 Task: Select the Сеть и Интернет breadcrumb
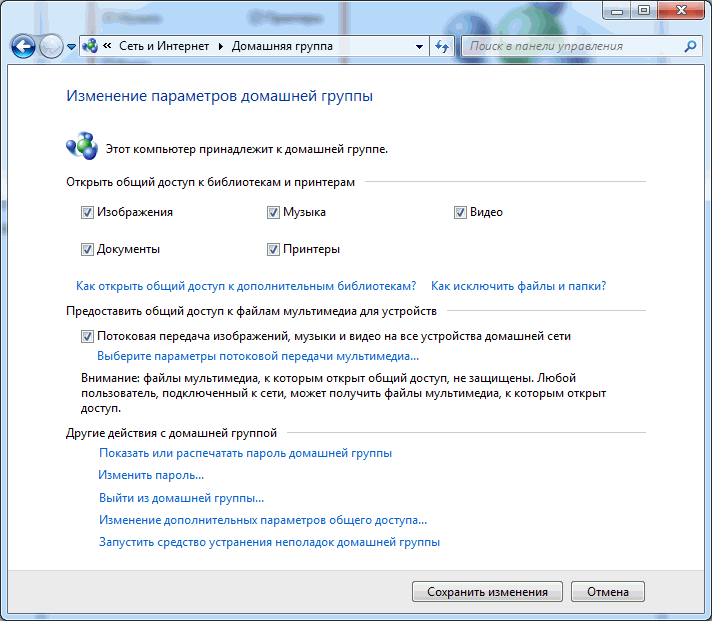164,46
